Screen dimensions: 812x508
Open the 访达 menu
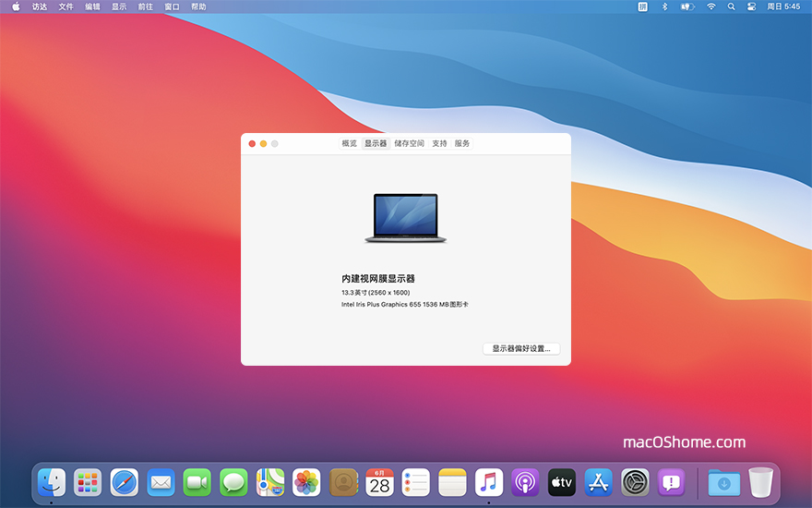pos(40,6)
